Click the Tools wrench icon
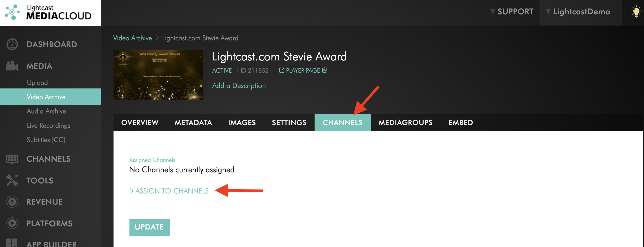 tap(12, 180)
